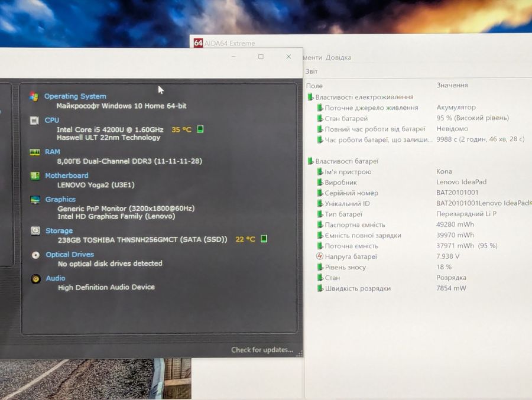Click the icon beside Серійний номер
This screenshot has width=532, height=400.
click(x=320, y=193)
